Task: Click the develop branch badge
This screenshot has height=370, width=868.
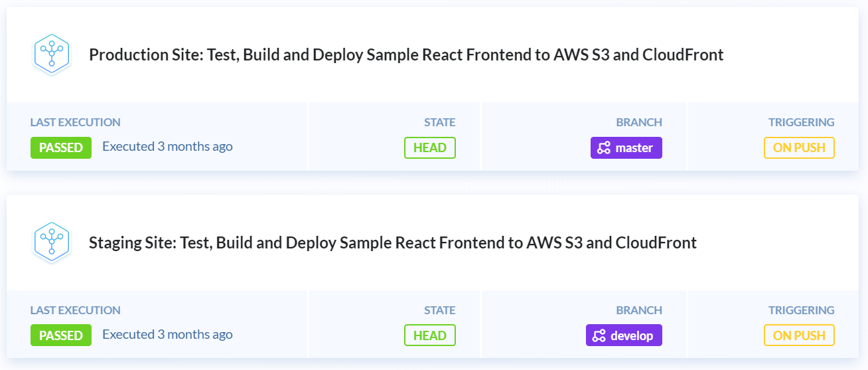Action: [x=624, y=335]
